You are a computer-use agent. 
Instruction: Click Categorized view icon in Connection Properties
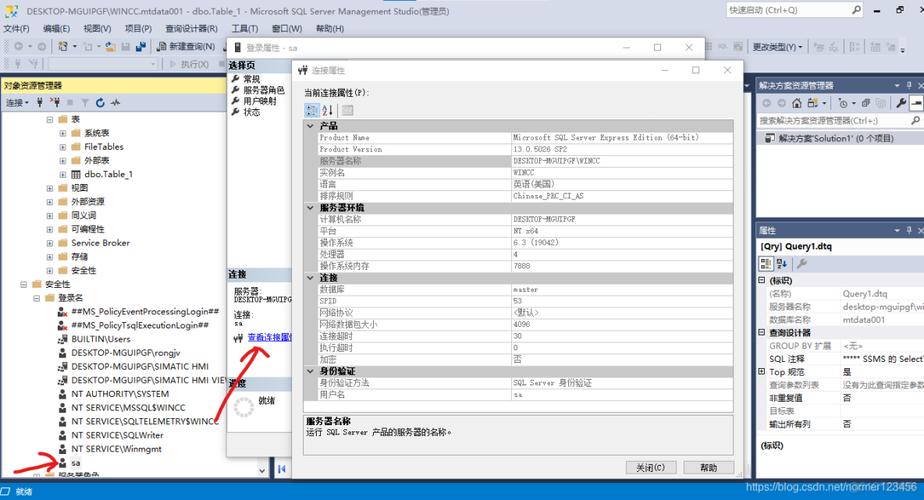coord(312,110)
